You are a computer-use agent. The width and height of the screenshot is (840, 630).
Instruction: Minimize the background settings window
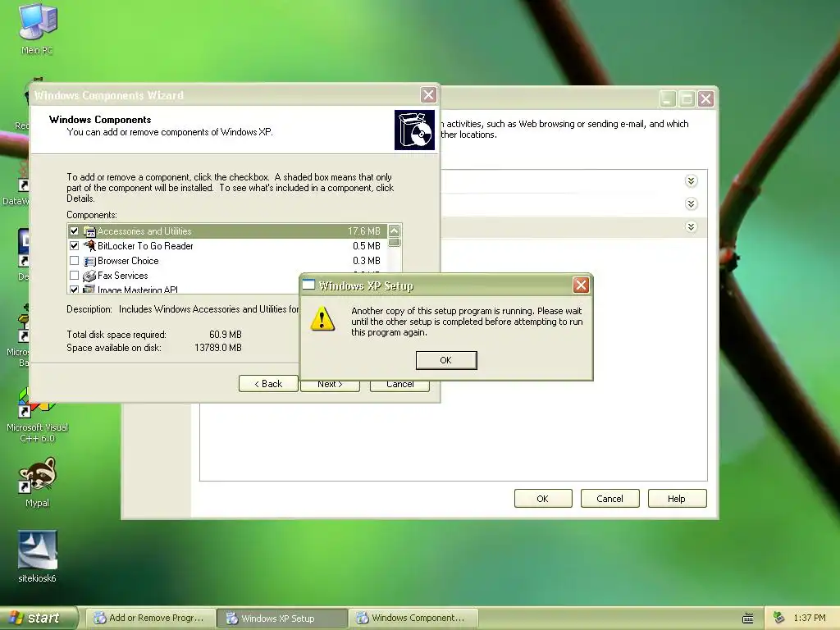click(x=668, y=98)
